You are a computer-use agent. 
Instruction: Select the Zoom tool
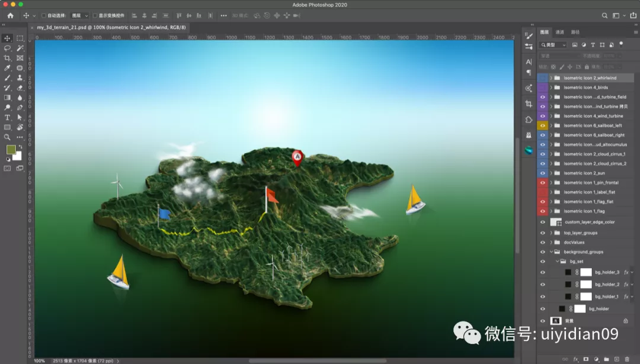point(7,137)
